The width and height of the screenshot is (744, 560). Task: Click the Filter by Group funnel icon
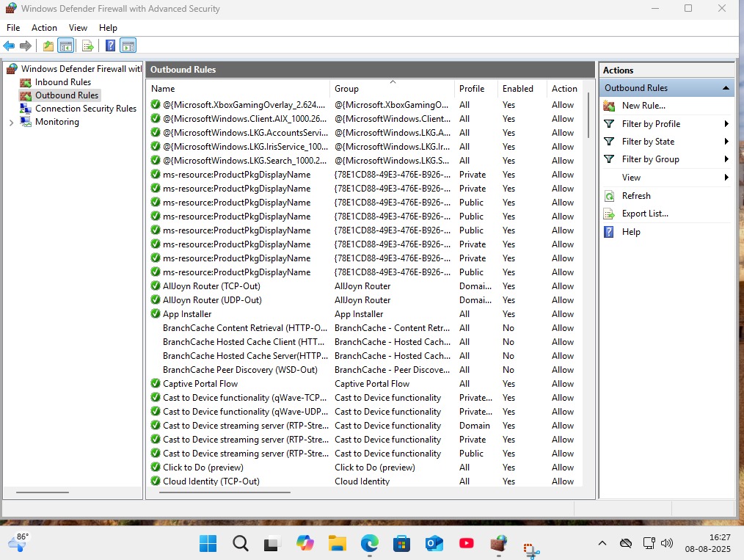coord(609,159)
